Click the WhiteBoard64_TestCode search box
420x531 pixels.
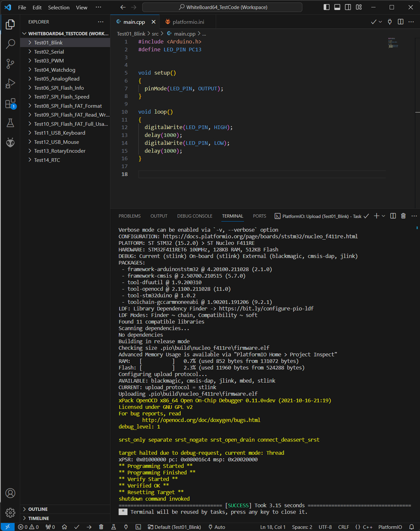[222, 8]
